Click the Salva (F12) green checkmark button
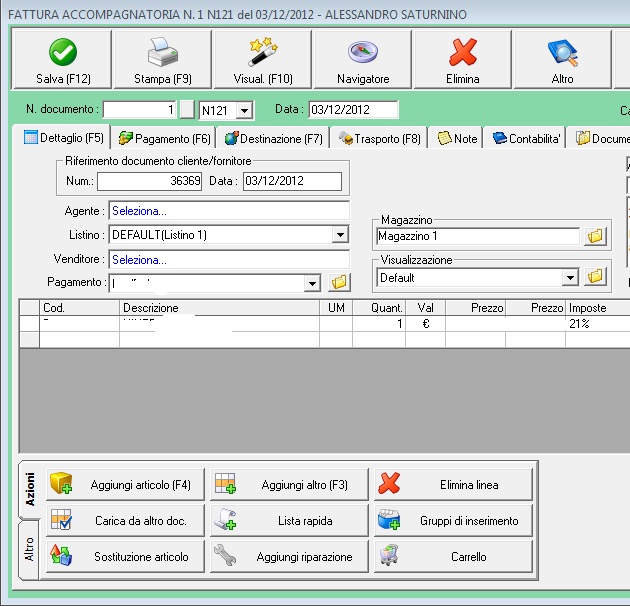The width and height of the screenshot is (630, 606). 63,59
